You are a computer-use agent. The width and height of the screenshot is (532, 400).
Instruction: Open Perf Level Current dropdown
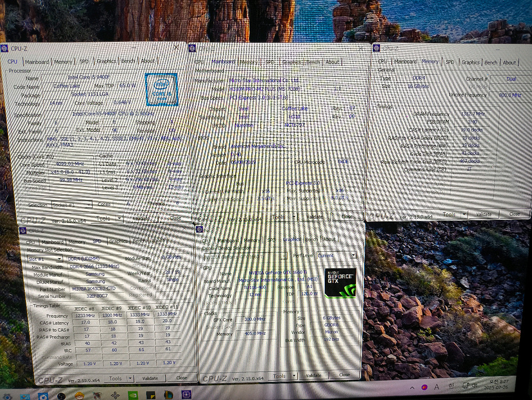coord(336,255)
